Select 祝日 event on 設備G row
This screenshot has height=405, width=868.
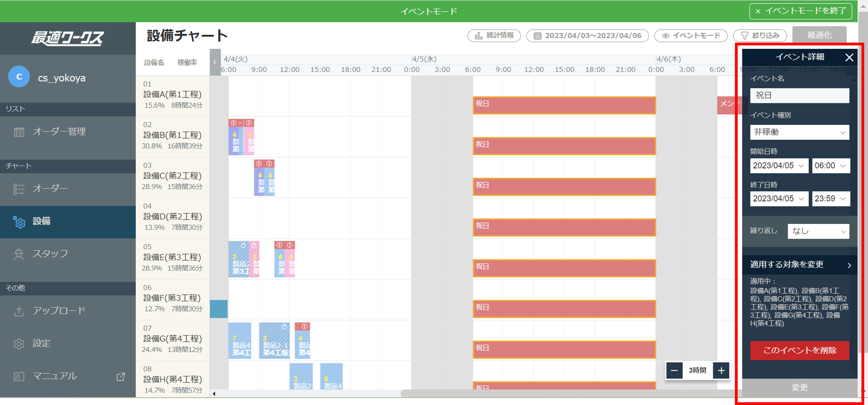pos(564,350)
